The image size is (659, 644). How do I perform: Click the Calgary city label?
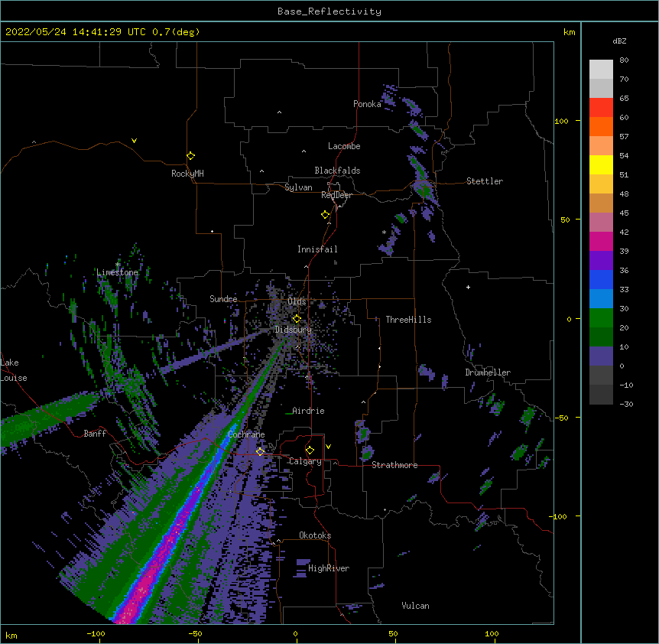tap(305, 461)
